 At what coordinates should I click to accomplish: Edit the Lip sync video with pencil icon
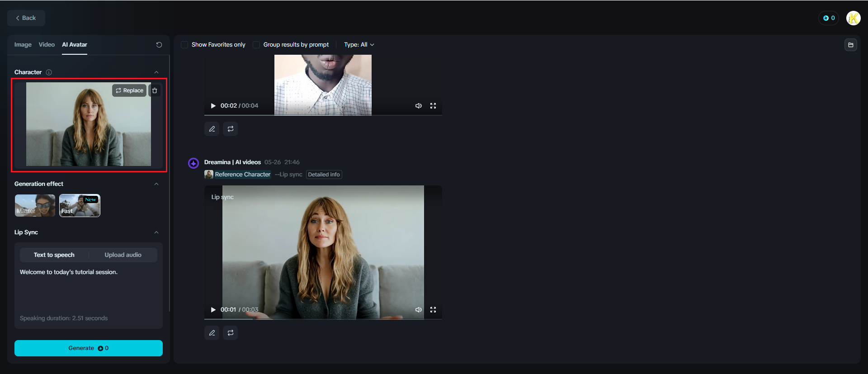coord(212,333)
